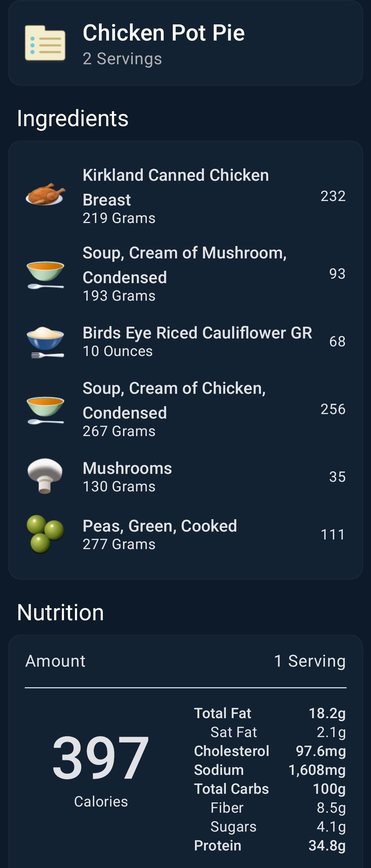Tap the 256 calorie count for Cream of Chicken
This screenshot has height=868, width=371.
pyautogui.click(x=333, y=409)
